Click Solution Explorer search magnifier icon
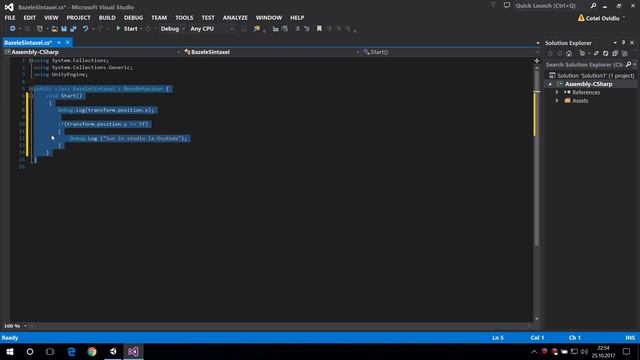Screen dimensions: 640x360 click(629, 64)
